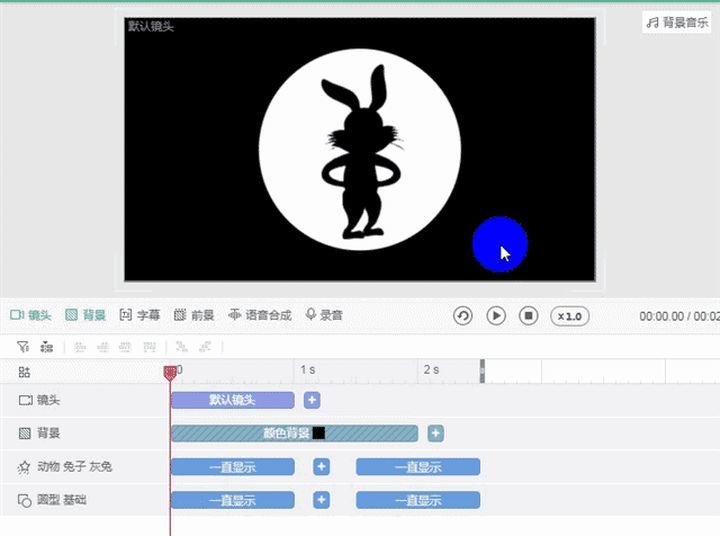Click the loop/replay circular arrow icon

coord(463,316)
